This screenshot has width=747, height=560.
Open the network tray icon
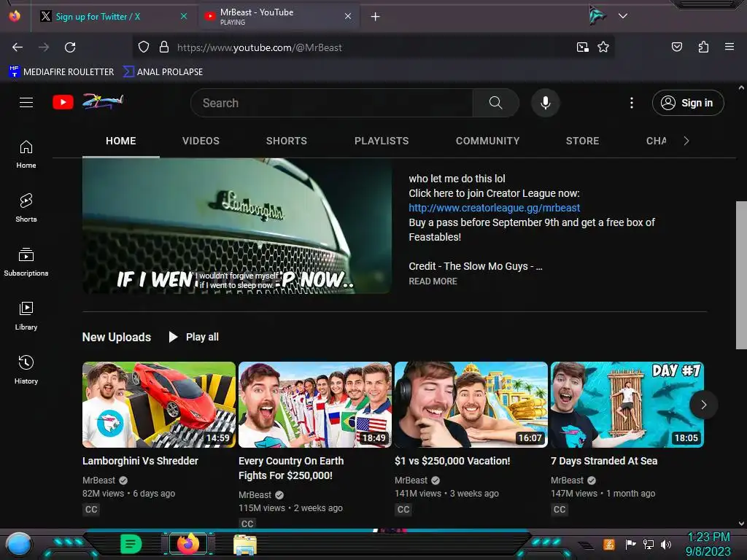click(x=649, y=544)
